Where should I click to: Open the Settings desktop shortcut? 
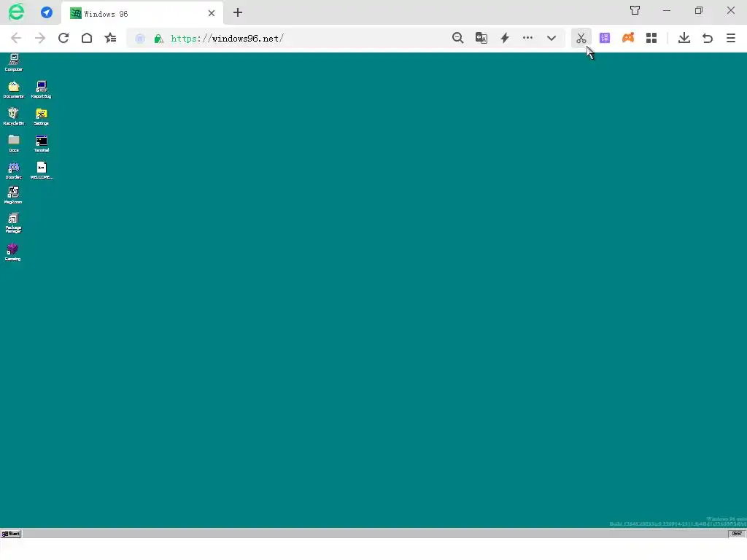[x=42, y=117]
